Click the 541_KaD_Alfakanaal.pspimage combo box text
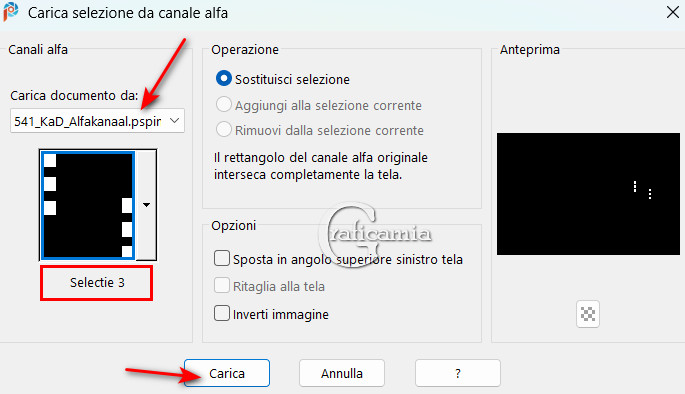 pos(87,121)
